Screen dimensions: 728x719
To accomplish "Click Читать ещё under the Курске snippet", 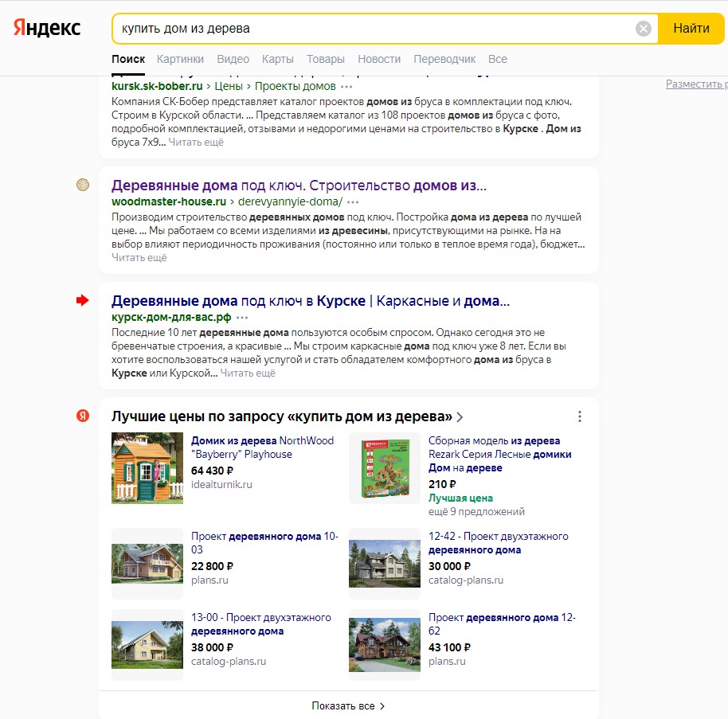I will point(248,373).
